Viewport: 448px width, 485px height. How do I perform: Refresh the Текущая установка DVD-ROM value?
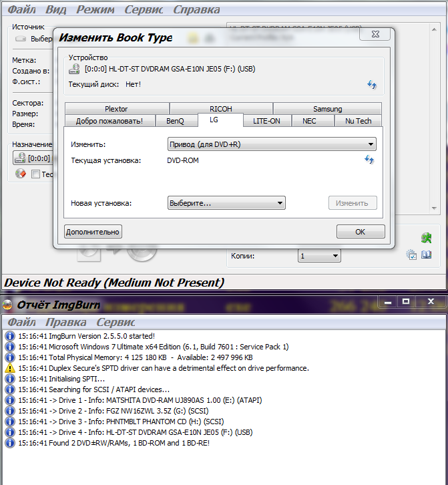[369, 160]
